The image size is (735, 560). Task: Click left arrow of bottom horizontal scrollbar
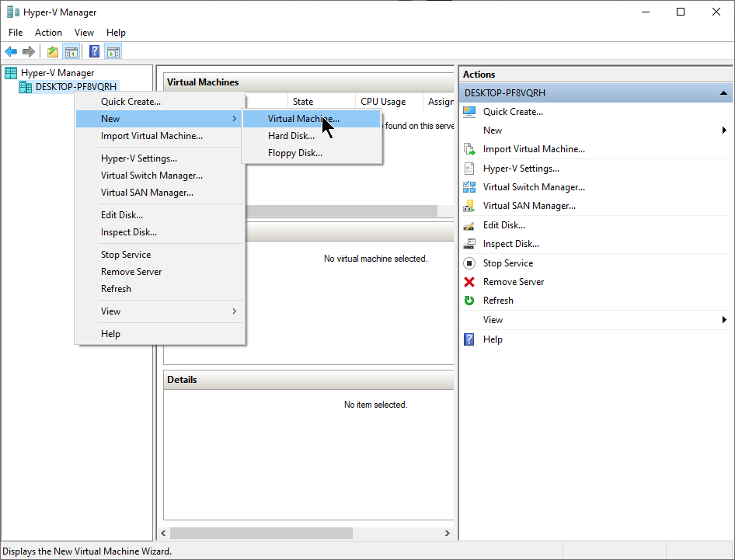[164, 534]
